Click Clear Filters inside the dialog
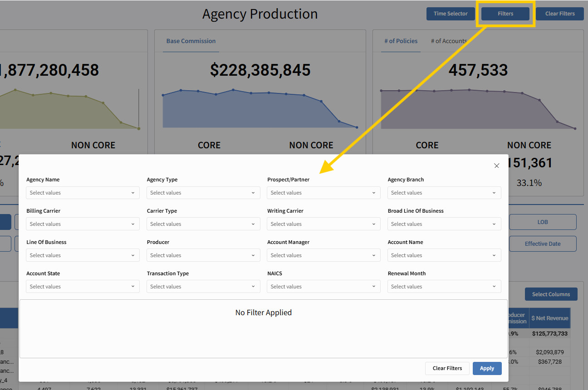Viewport: 588px width, 390px height. click(x=447, y=368)
